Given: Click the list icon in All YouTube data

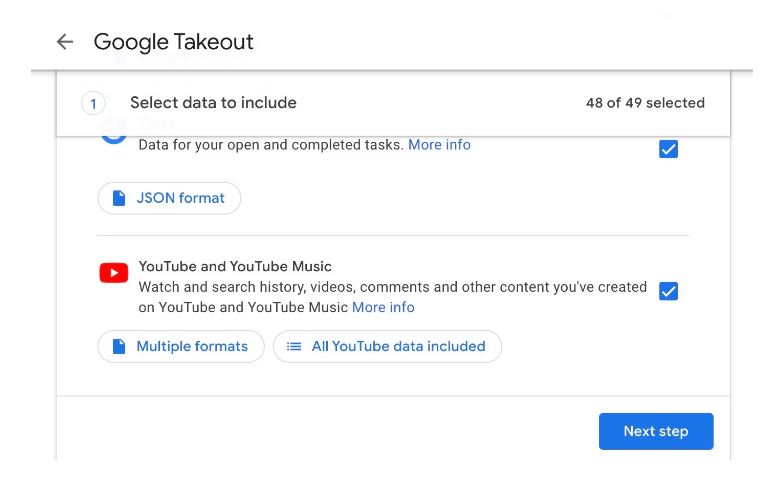Looking at the screenshot, I should (294, 347).
